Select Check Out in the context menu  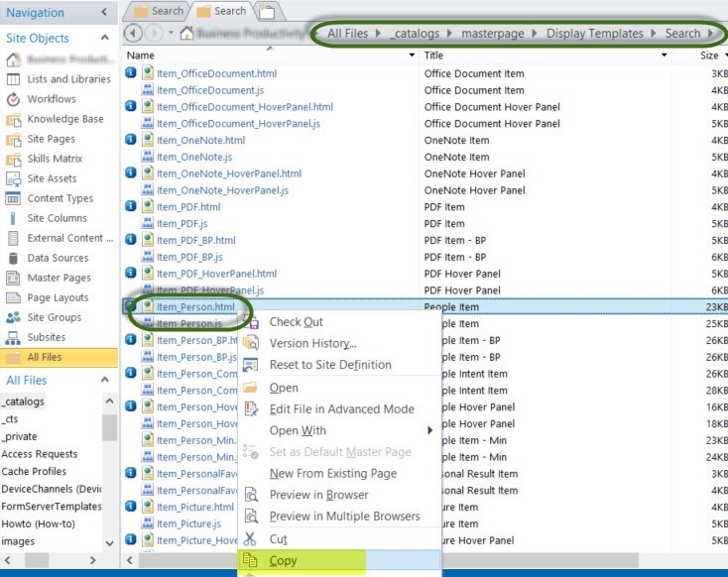click(296, 322)
